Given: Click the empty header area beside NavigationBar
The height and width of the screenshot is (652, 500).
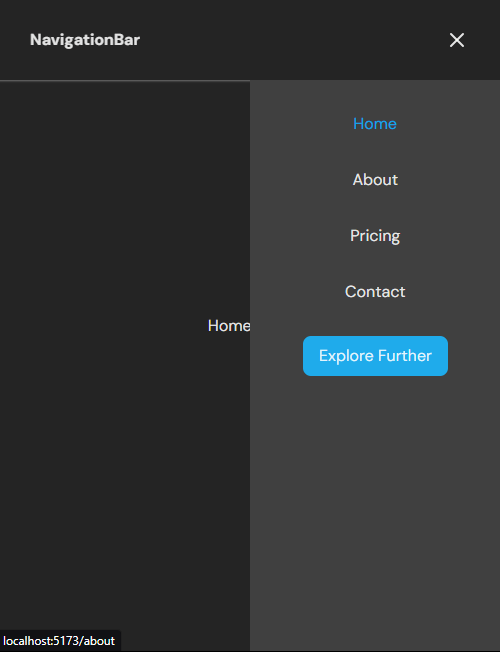Looking at the screenshot, I should click(291, 40).
